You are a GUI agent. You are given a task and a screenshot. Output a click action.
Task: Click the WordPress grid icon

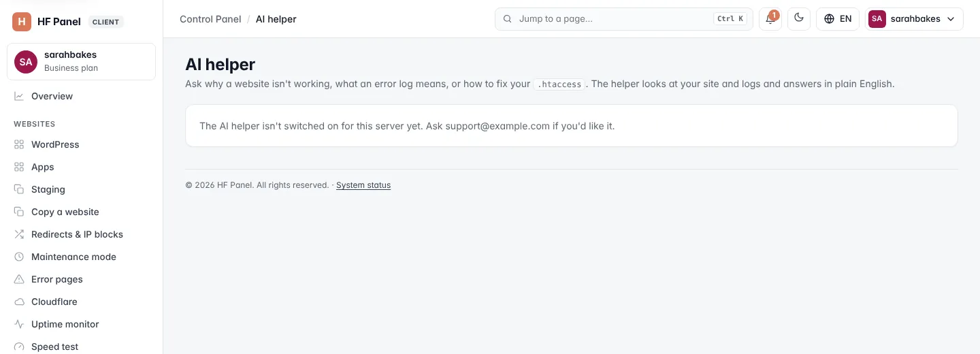19,144
